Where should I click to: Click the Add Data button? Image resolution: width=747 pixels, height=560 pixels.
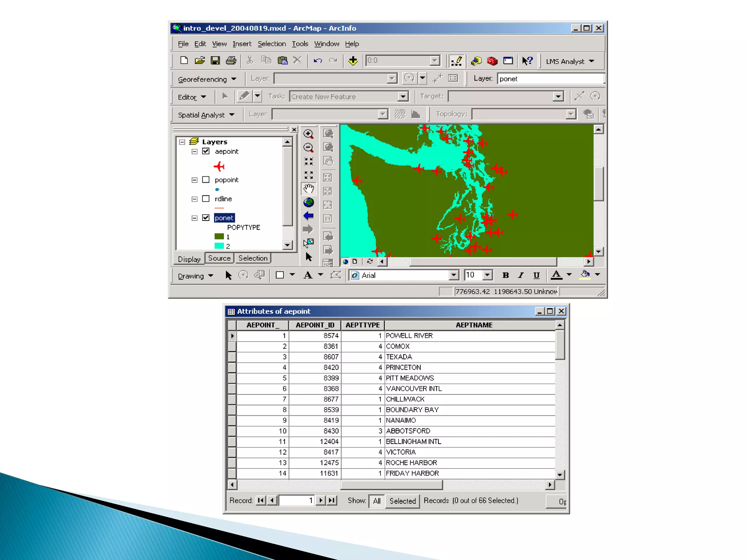tap(353, 61)
